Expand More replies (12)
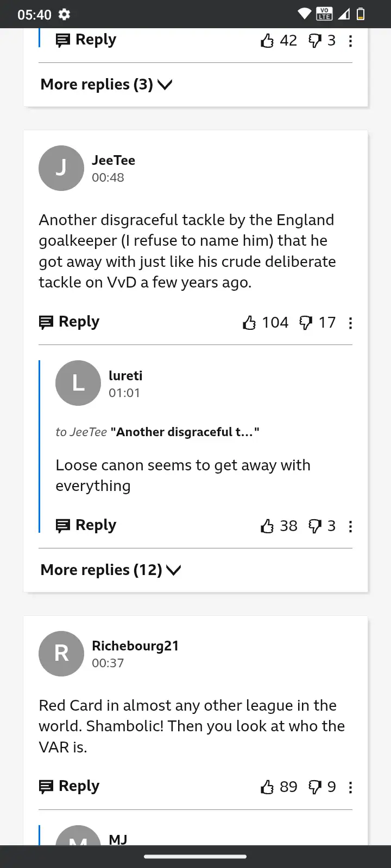Screen dimensions: 391x868 [x=110, y=570]
